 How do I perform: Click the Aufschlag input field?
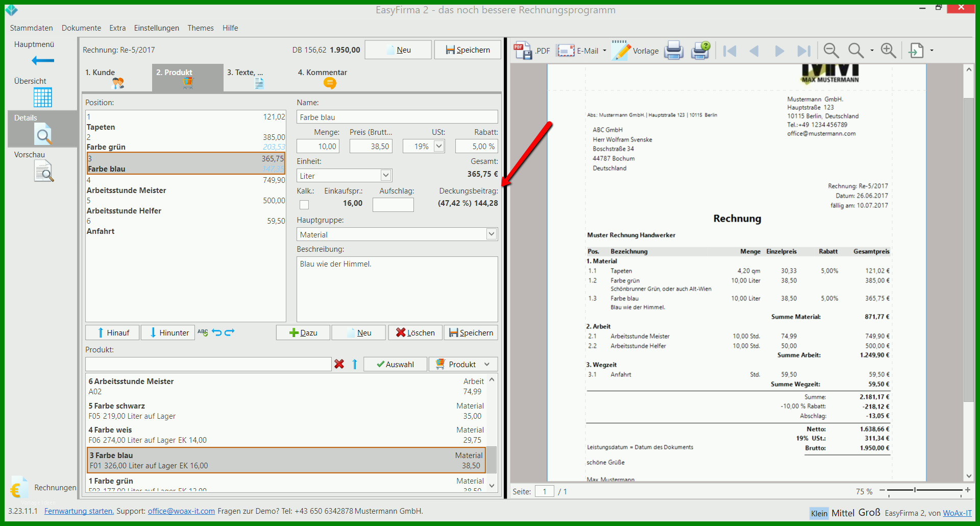coord(393,204)
